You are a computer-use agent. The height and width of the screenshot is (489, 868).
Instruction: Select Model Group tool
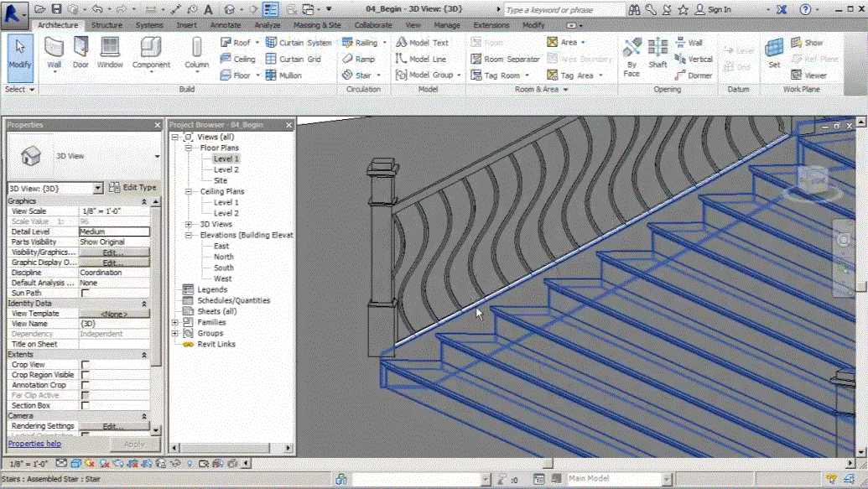click(x=424, y=75)
